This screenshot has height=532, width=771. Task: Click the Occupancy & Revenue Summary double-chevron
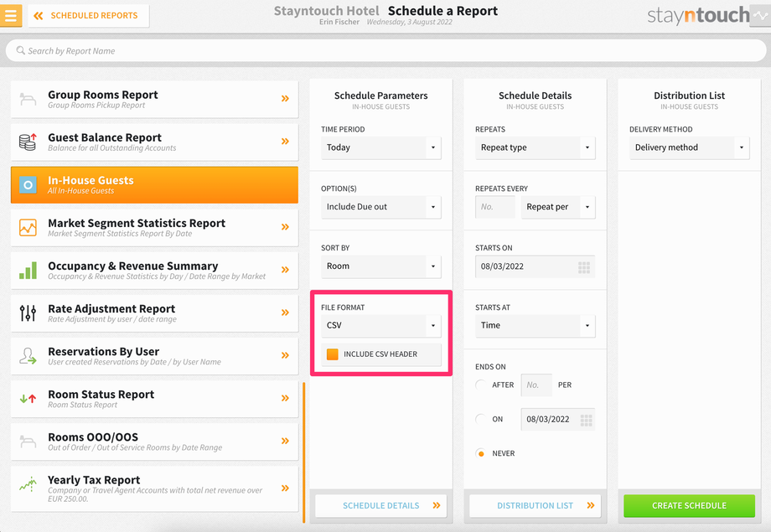[285, 270]
